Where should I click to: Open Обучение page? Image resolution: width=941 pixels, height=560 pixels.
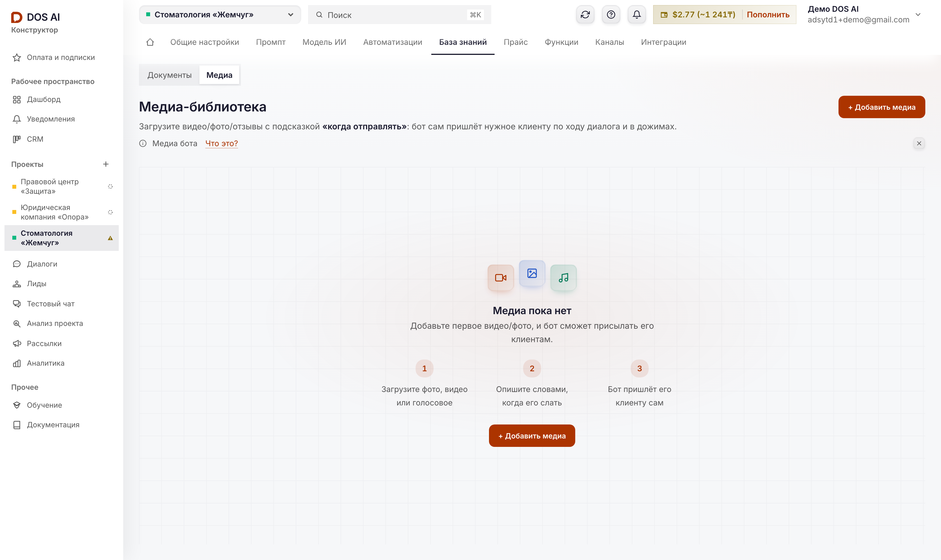coord(62,405)
